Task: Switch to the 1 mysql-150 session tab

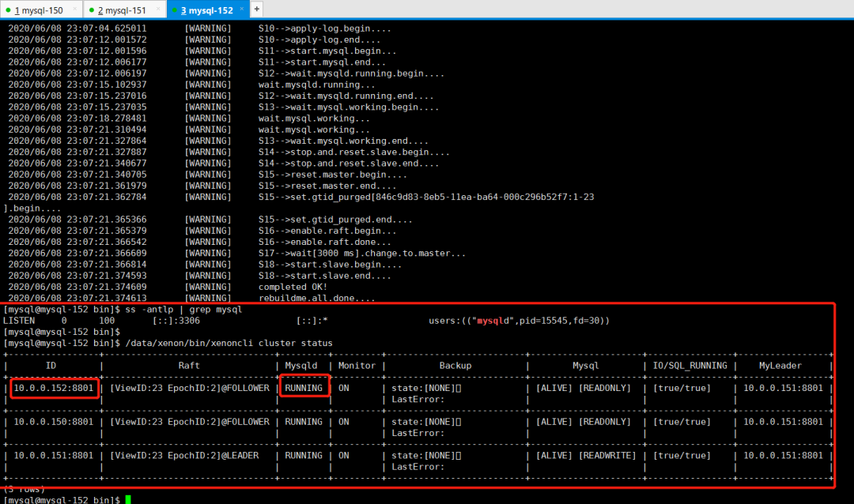Action: 41,9
